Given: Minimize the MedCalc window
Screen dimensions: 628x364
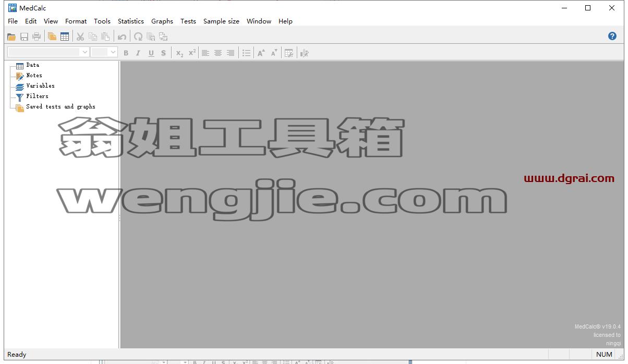Looking at the screenshot, I should pyautogui.click(x=564, y=8).
